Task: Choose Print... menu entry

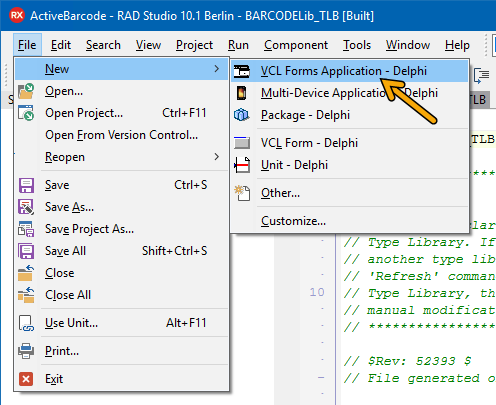Action: pos(121,351)
